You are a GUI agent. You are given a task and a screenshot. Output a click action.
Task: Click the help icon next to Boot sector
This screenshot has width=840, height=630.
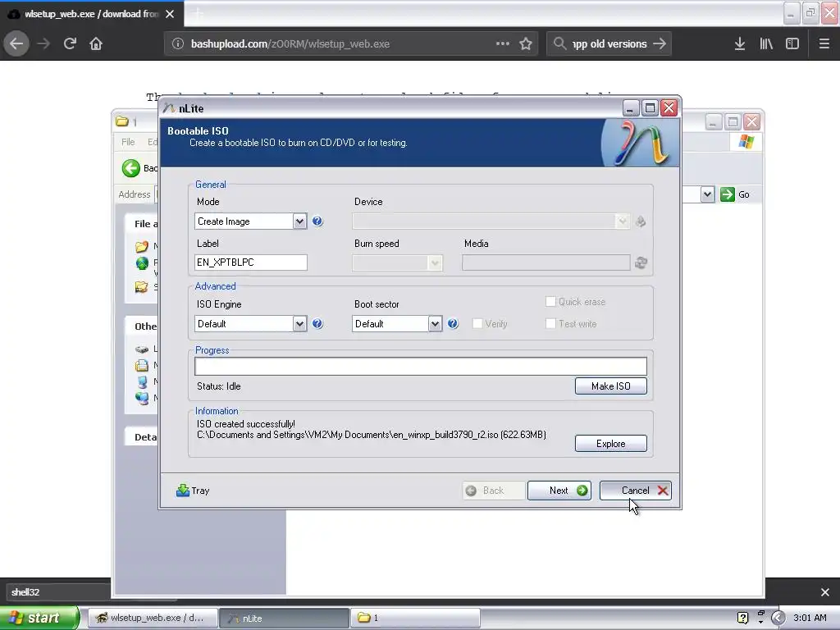click(x=453, y=323)
